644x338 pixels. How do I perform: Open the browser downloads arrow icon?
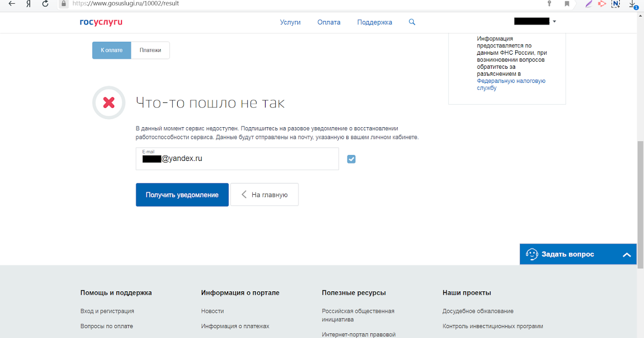click(633, 4)
